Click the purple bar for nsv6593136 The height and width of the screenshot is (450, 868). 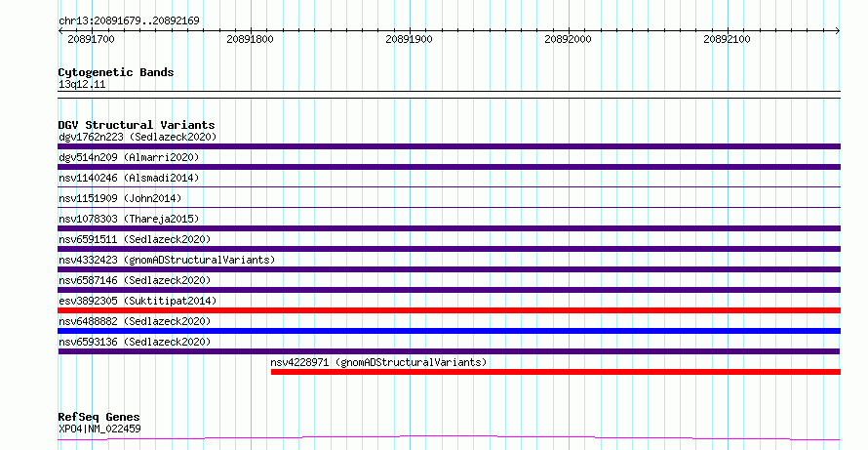click(x=449, y=351)
